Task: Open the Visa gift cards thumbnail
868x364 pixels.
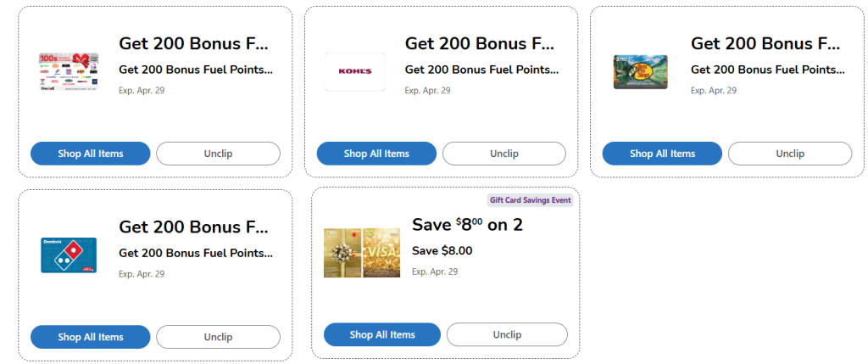Action: [362, 252]
